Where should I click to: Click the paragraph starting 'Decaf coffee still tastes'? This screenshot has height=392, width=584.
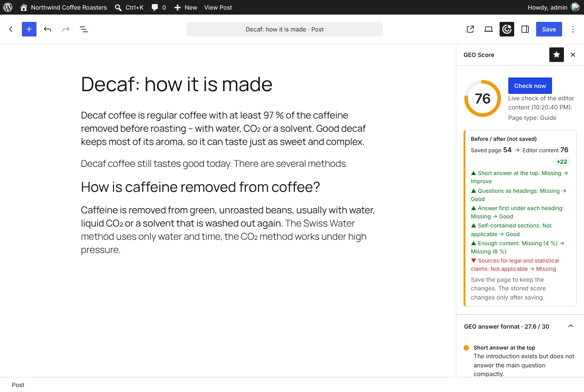(x=214, y=164)
